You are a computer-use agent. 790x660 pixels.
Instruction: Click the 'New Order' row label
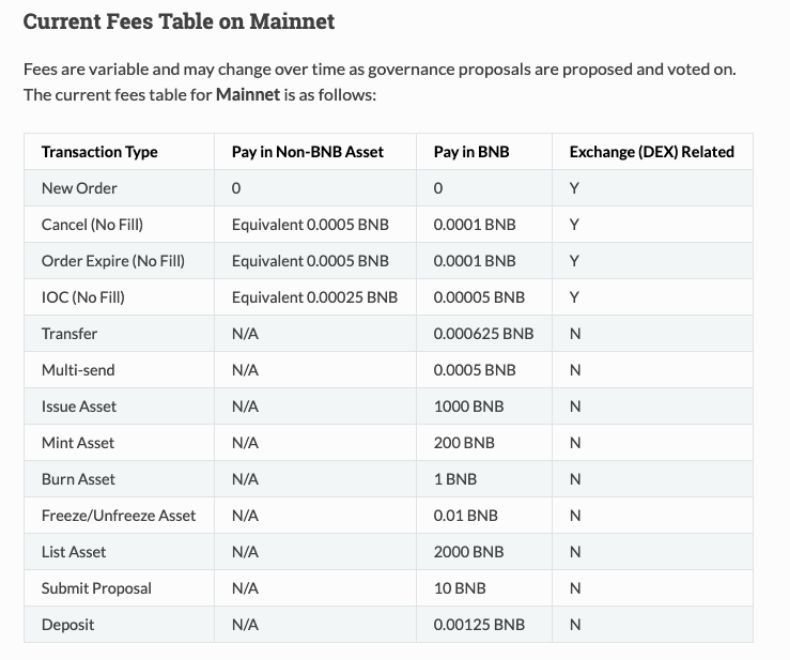click(79, 188)
